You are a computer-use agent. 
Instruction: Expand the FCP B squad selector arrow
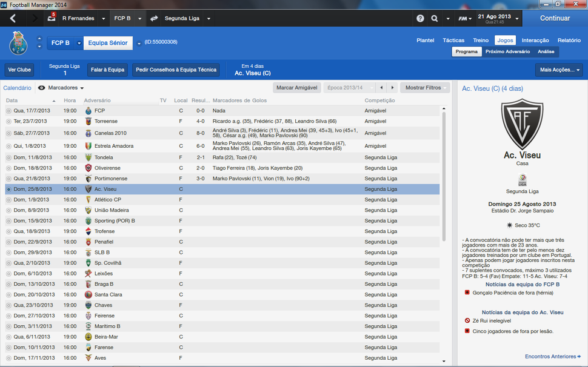[x=79, y=43]
